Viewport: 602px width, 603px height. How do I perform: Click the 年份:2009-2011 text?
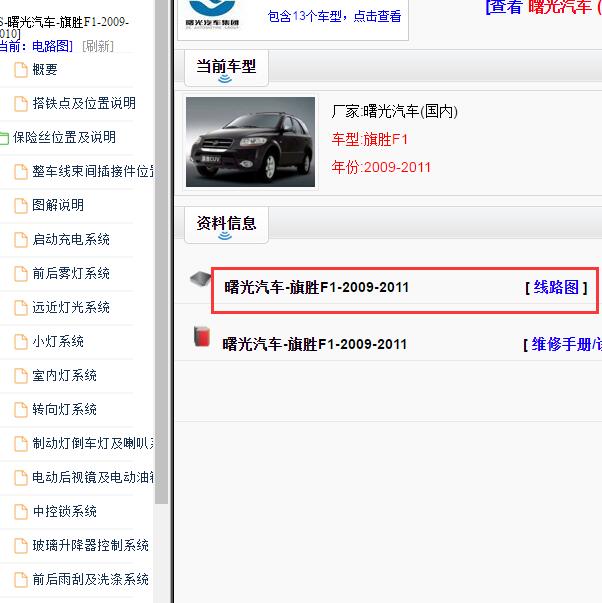pyautogui.click(x=381, y=167)
